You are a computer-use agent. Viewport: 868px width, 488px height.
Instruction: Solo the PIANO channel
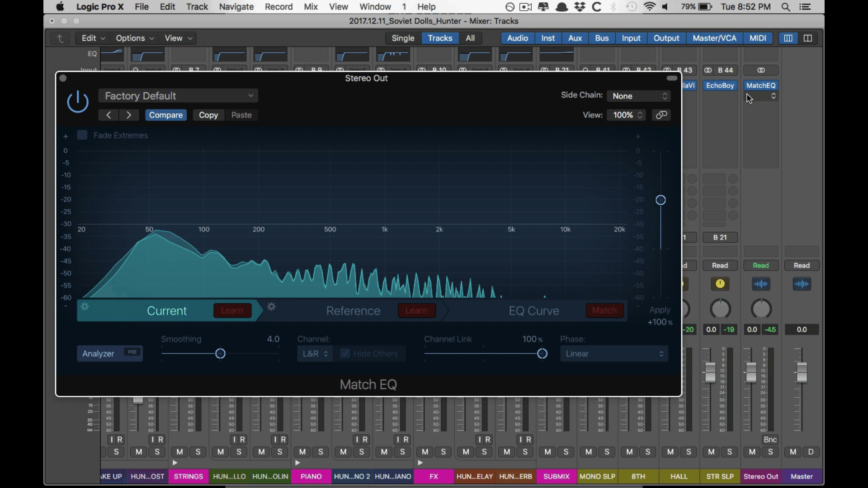(x=321, y=452)
